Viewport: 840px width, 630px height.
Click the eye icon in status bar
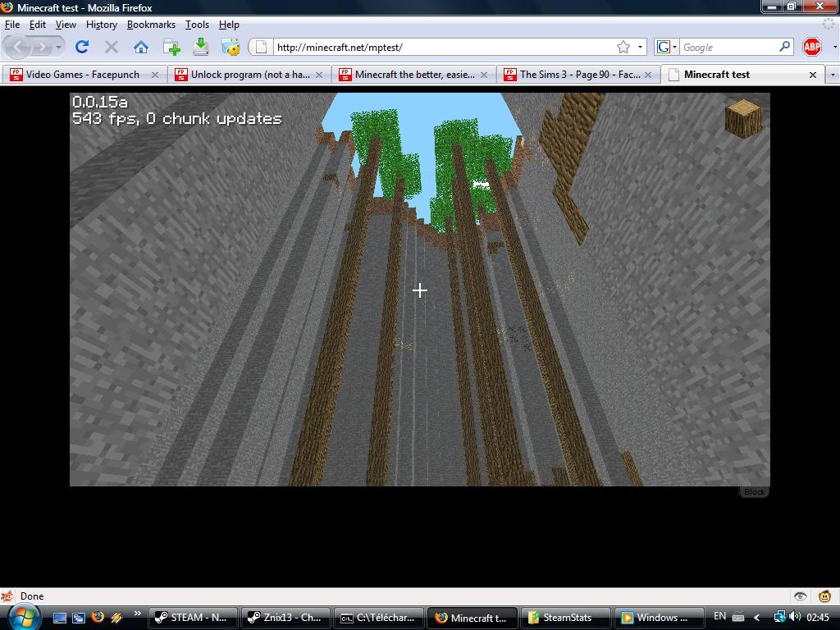tap(801, 596)
